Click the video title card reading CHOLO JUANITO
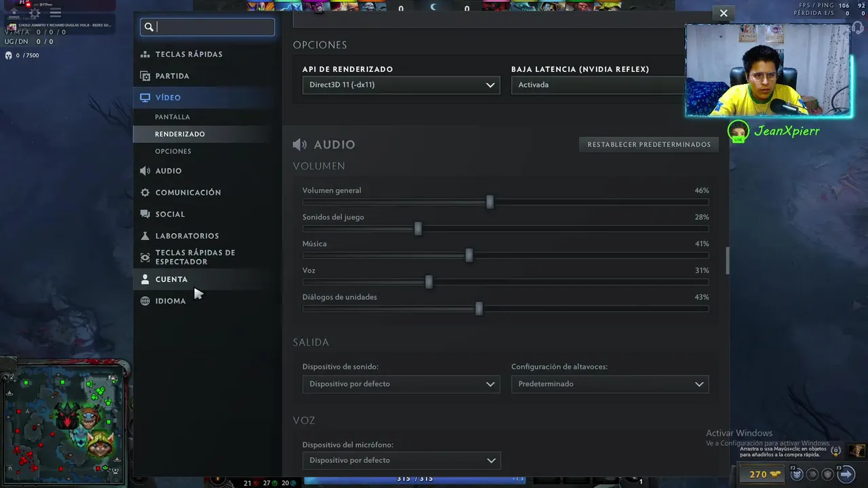The height and width of the screenshot is (488, 868). coord(59,25)
